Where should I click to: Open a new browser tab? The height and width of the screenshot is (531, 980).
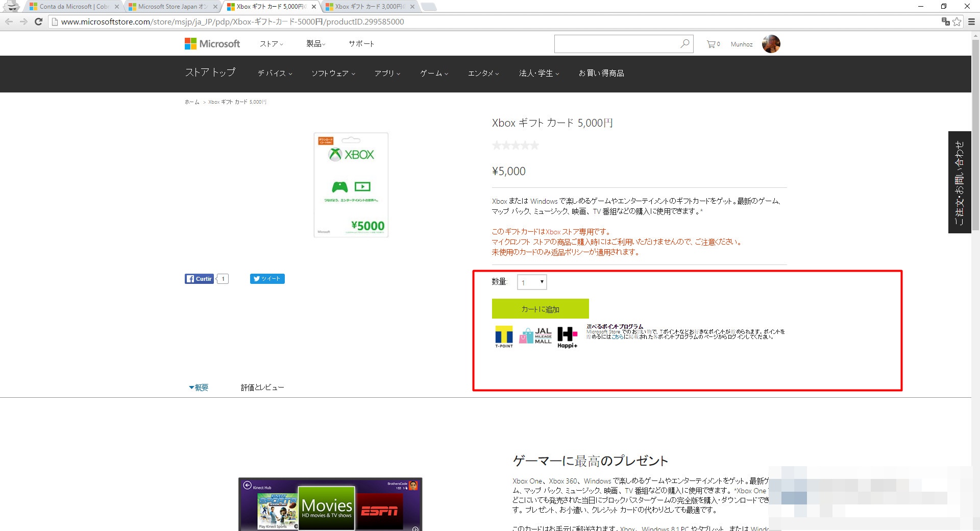point(429,7)
